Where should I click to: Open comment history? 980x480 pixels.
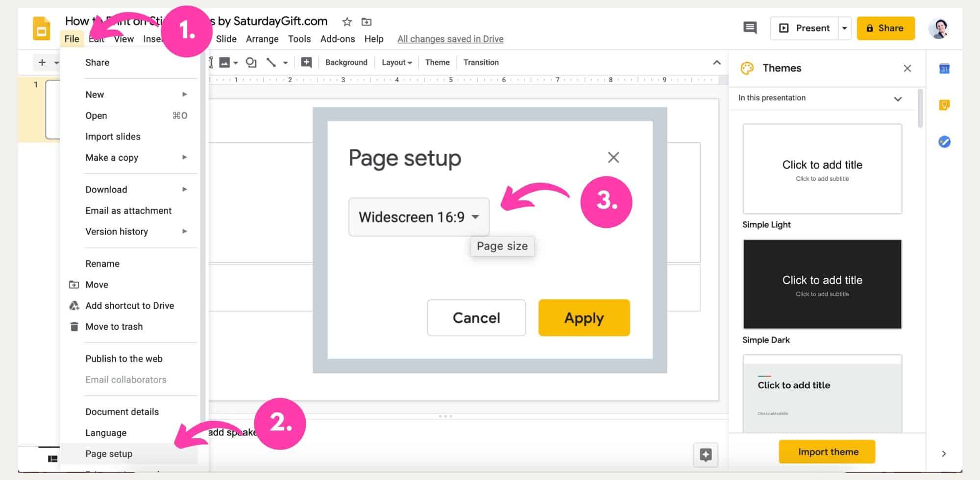(750, 28)
